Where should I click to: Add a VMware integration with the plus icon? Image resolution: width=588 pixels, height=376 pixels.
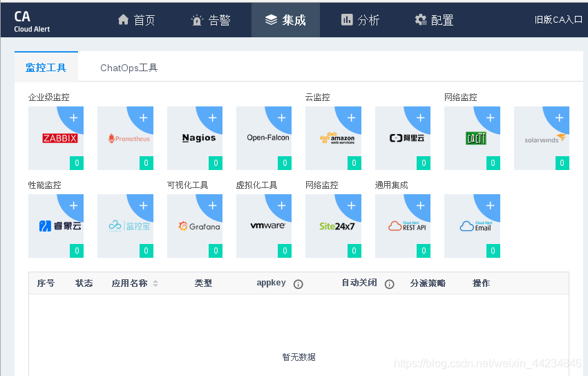click(282, 206)
